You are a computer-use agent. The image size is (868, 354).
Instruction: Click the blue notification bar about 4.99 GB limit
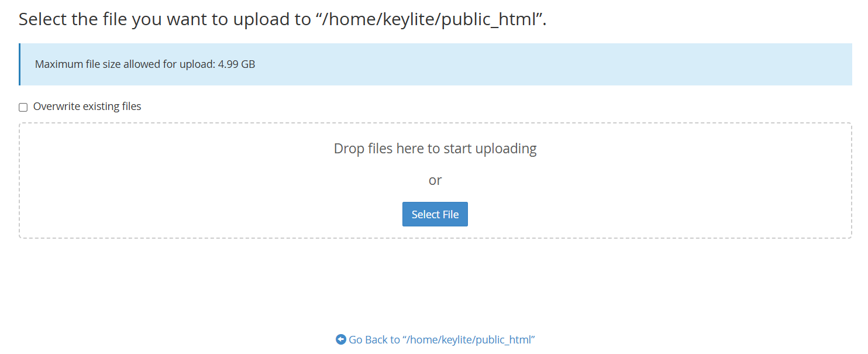pos(435,64)
